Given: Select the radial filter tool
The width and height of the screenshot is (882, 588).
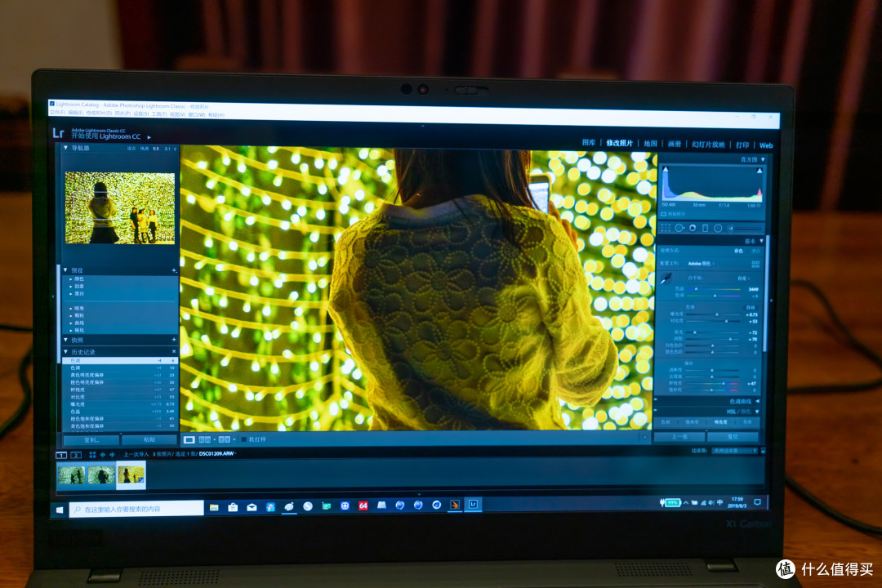Looking at the screenshot, I should point(719,228).
